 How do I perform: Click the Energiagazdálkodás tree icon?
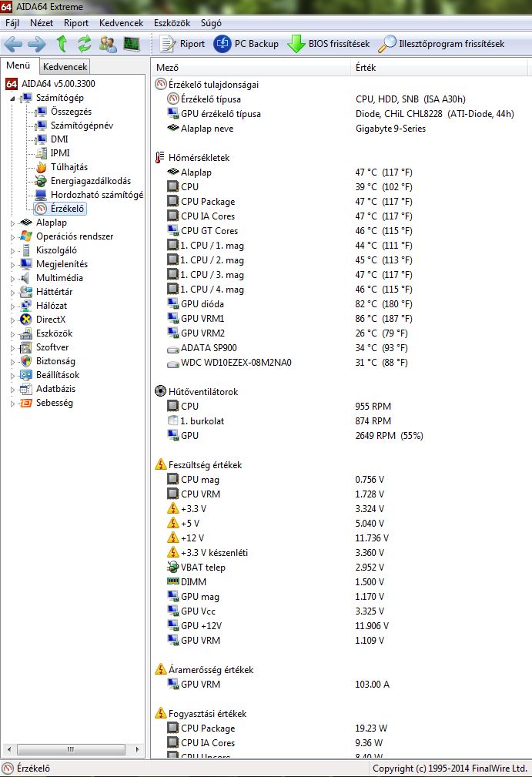(x=41, y=181)
